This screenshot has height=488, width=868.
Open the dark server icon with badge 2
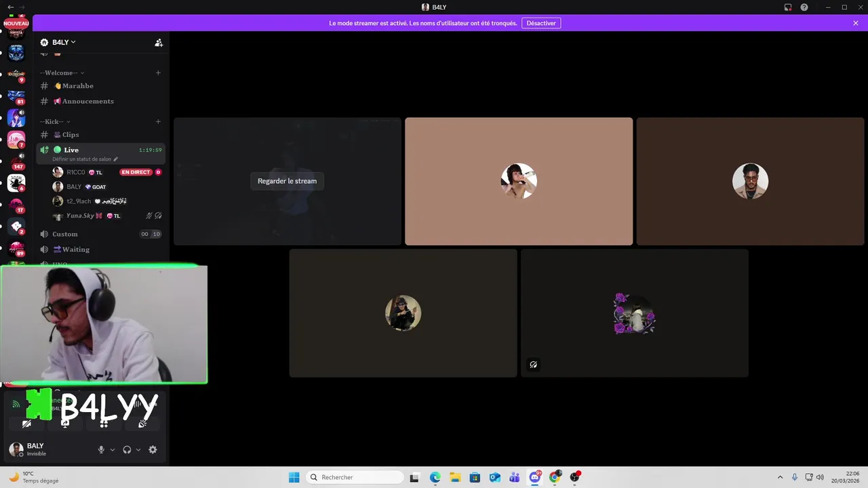pos(16,226)
